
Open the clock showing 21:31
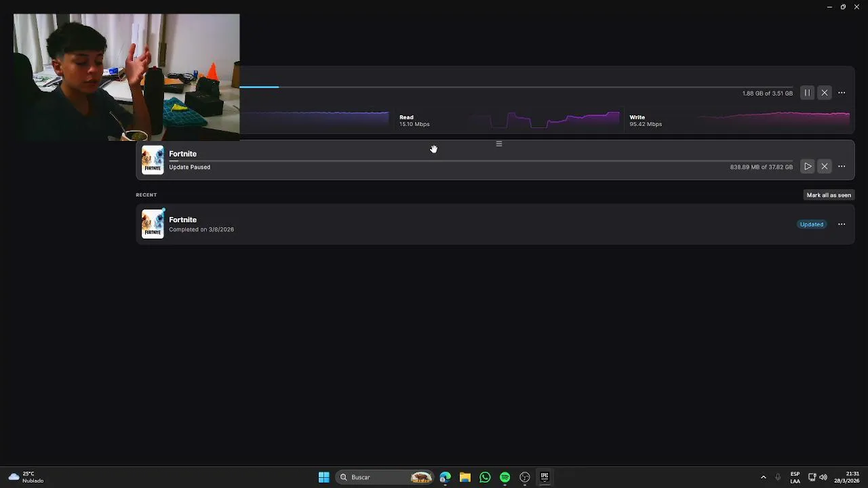tap(847, 477)
